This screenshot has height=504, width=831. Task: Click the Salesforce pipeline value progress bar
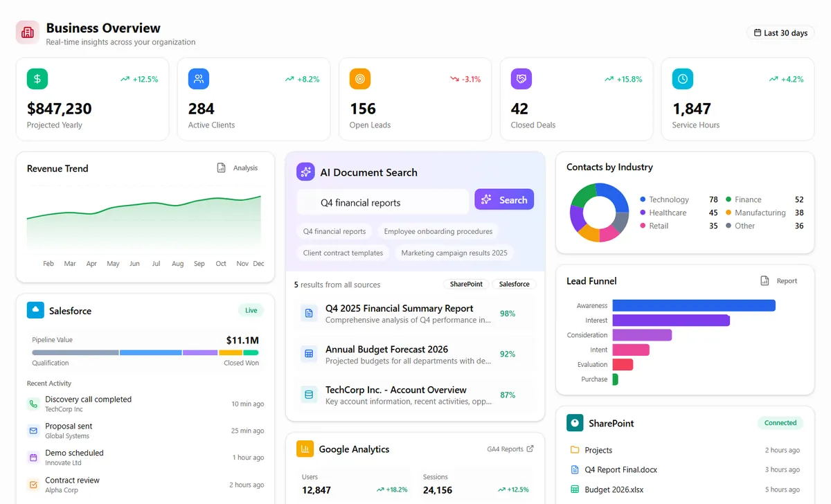pyautogui.click(x=145, y=351)
